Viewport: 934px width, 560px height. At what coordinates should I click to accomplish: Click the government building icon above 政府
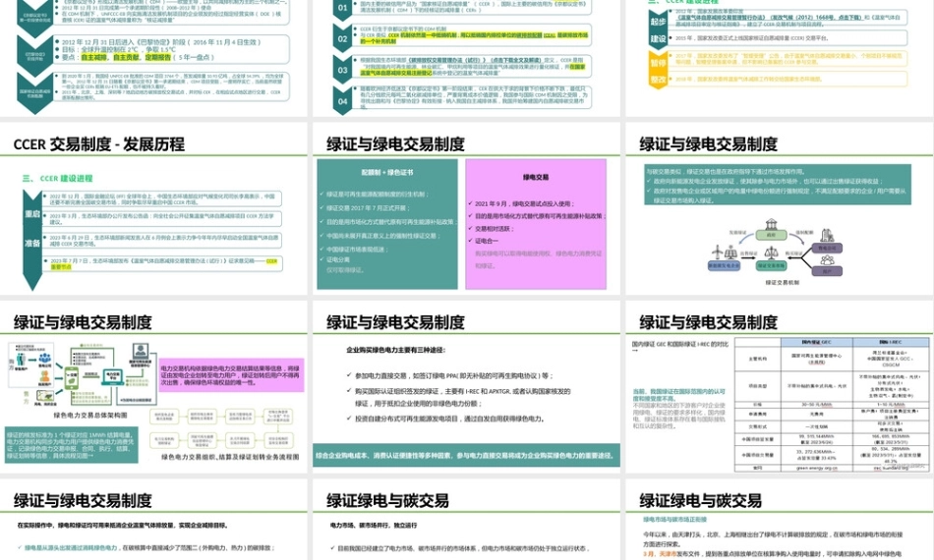click(x=772, y=225)
